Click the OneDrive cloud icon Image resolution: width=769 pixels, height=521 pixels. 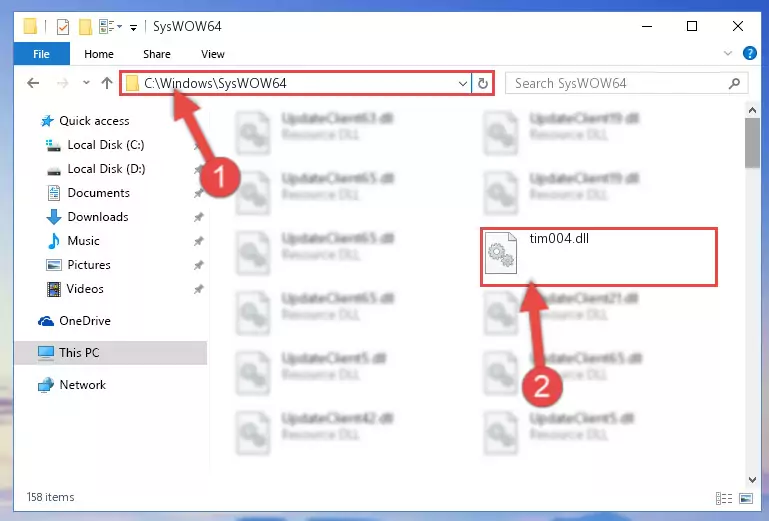tap(46, 321)
